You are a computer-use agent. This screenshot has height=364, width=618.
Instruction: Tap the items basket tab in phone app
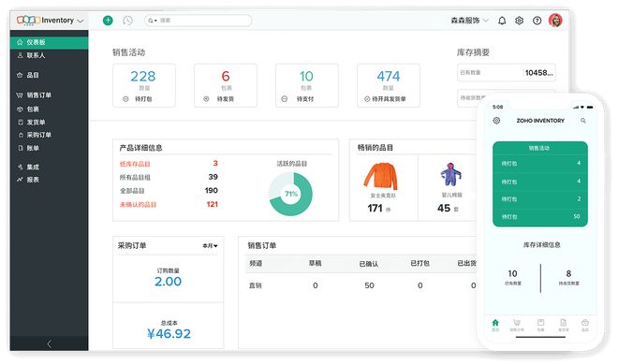pos(585,325)
